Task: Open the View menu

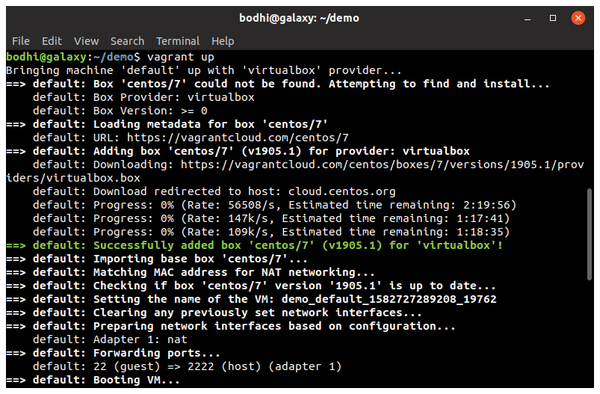Action: click(86, 41)
